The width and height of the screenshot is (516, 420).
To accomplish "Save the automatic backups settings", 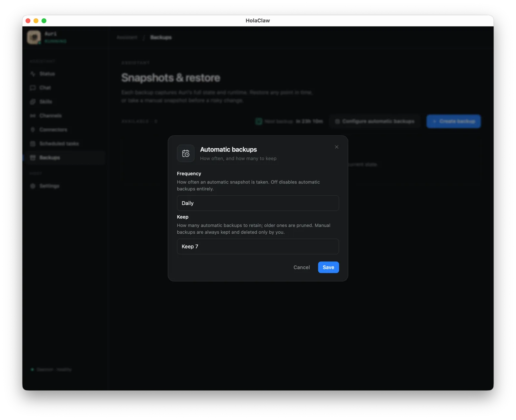I will (328, 267).
